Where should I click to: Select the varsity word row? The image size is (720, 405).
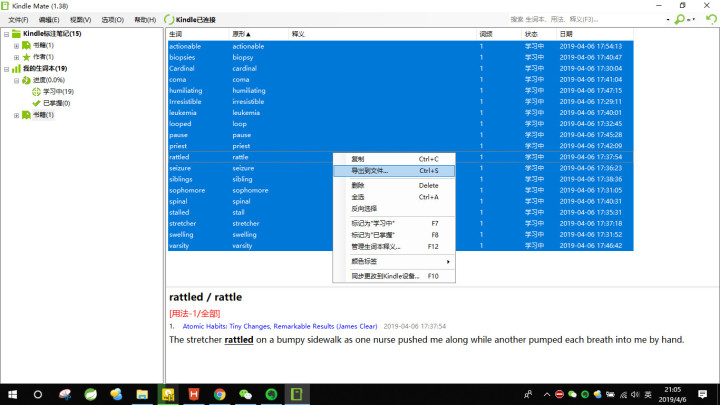pos(400,246)
